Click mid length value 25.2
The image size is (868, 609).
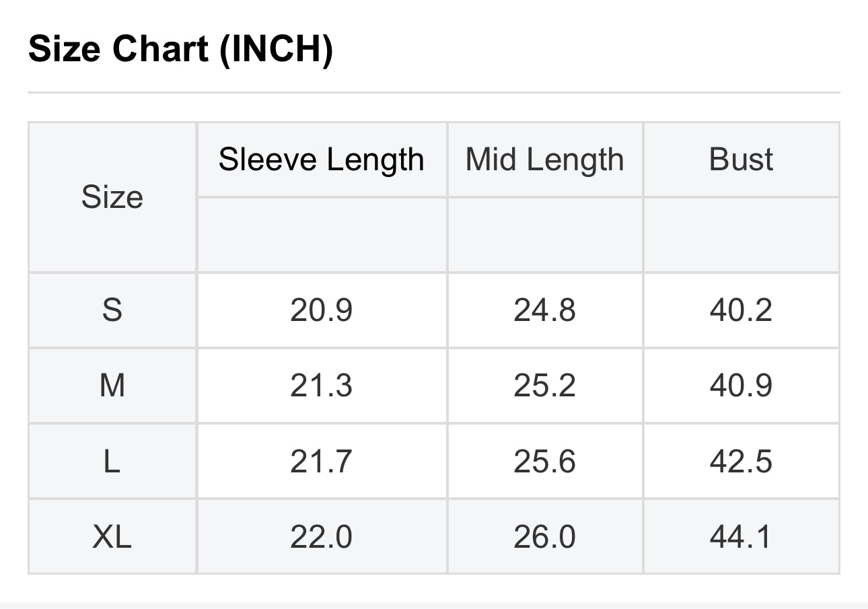click(545, 386)
